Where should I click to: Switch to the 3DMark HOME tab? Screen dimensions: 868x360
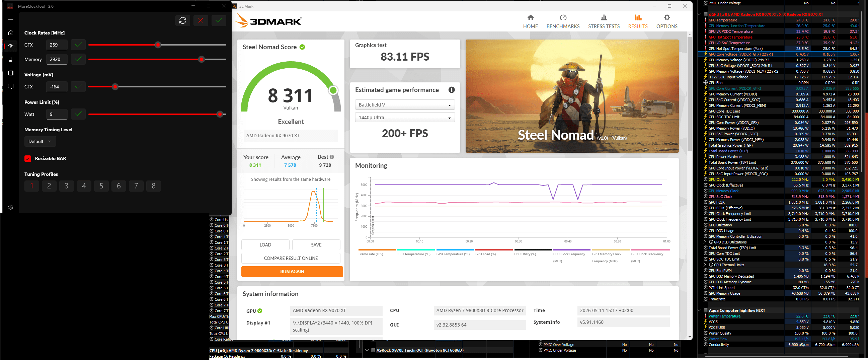530,21
